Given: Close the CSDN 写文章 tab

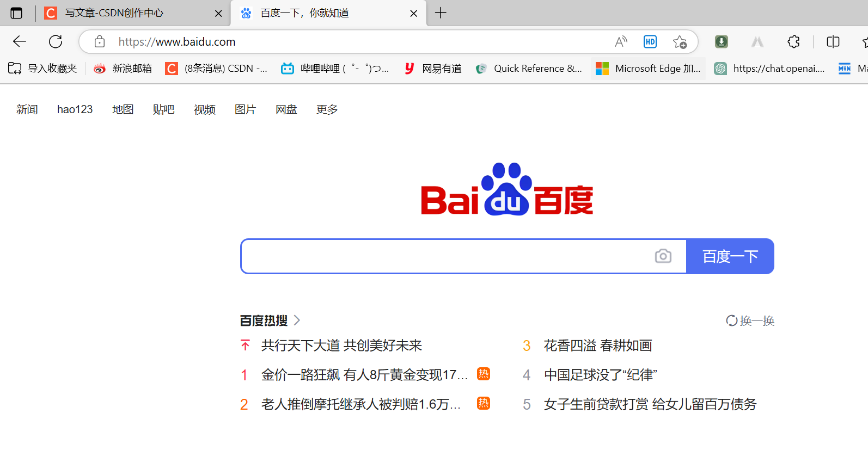Looking at the screenshot, I should point(218,14).
